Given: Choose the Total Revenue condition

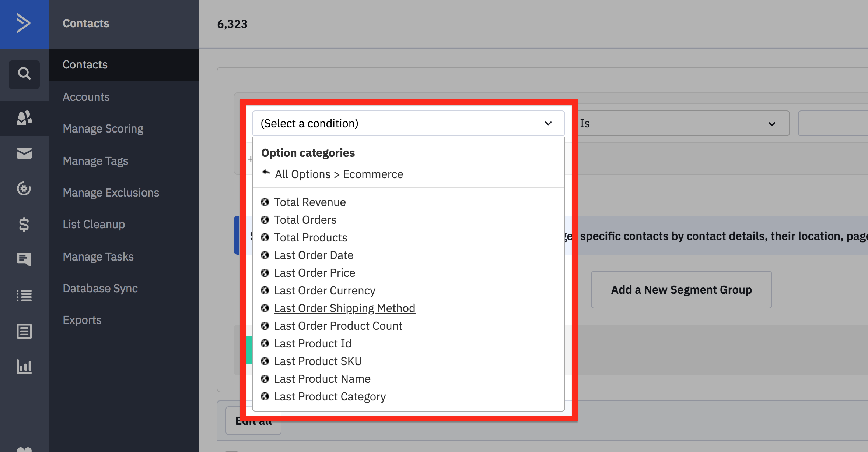Looking at the screenshot, I should (x=310, y=202).
